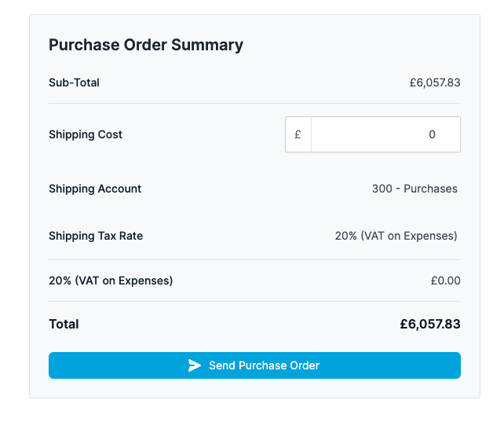504x422 pixels.
Task: Click the Shipping Cost label
Action: tap(86, 134)
